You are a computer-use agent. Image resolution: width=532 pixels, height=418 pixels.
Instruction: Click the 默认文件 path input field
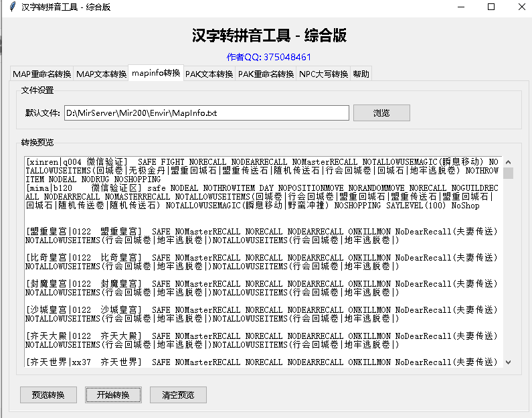pos(206,113)
